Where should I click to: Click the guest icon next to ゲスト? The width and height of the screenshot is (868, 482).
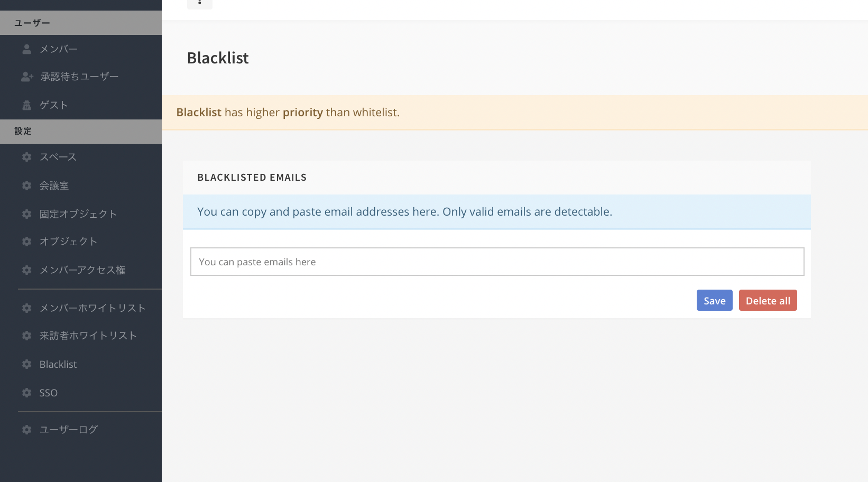pyautogui.click(x=27, y=105)
